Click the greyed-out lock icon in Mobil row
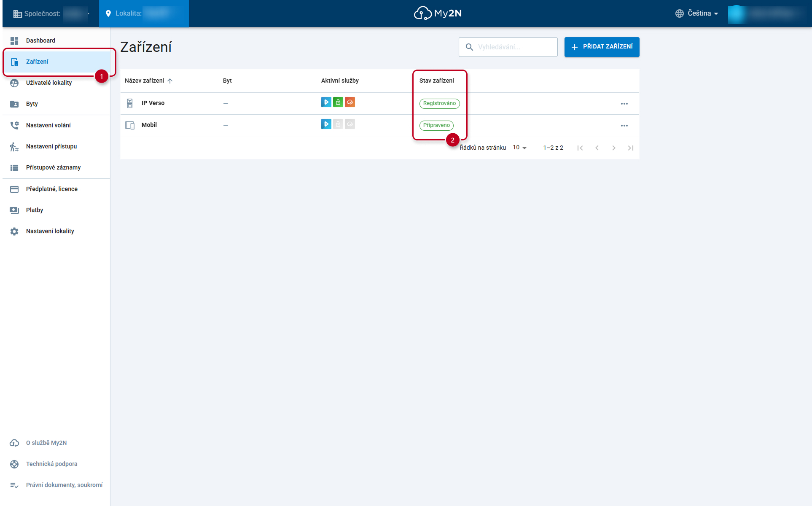This screenshot has width=812, height=506. coord(338,124)
